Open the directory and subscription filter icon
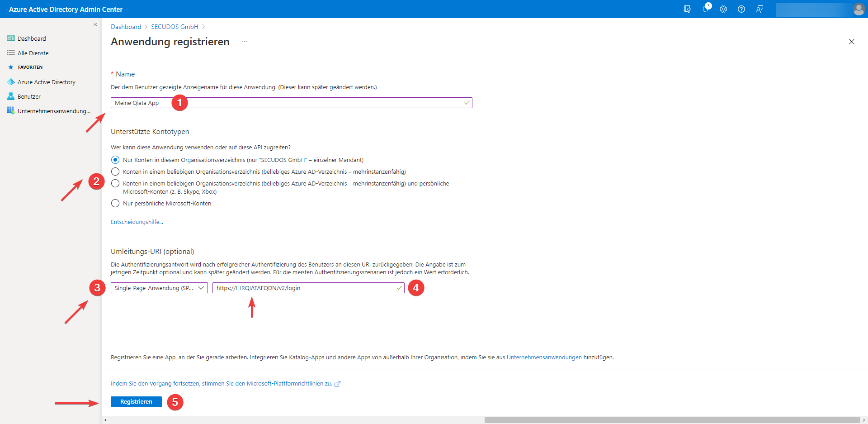The image size is (868, 424). [687, 9]
